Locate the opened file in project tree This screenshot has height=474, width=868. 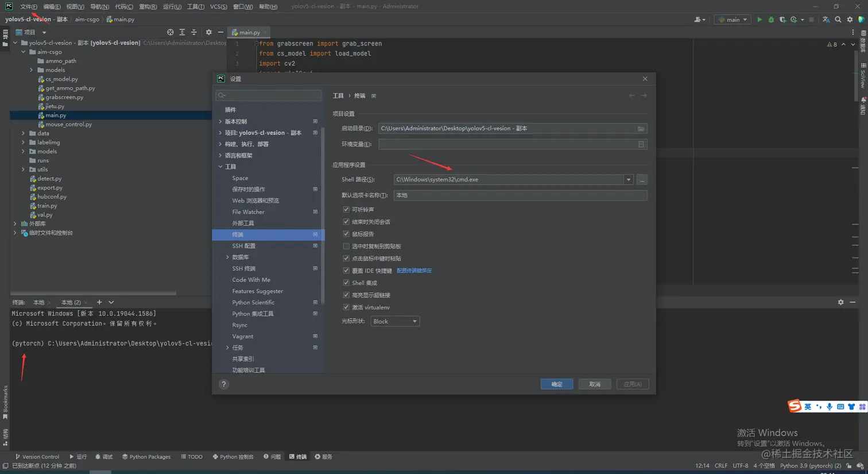[170, 32]
